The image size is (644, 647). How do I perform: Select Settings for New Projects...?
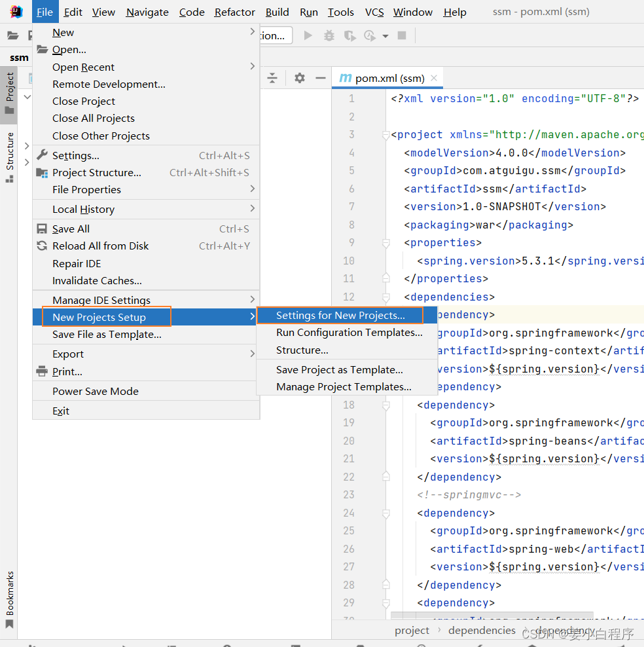(340, 316)
